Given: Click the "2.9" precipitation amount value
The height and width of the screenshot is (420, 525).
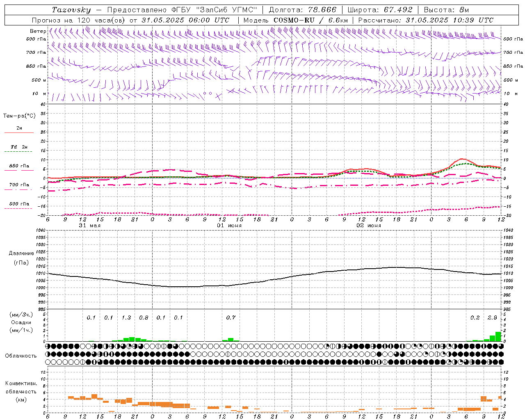Looking at the screenshot, I should [x=492, y=318].
